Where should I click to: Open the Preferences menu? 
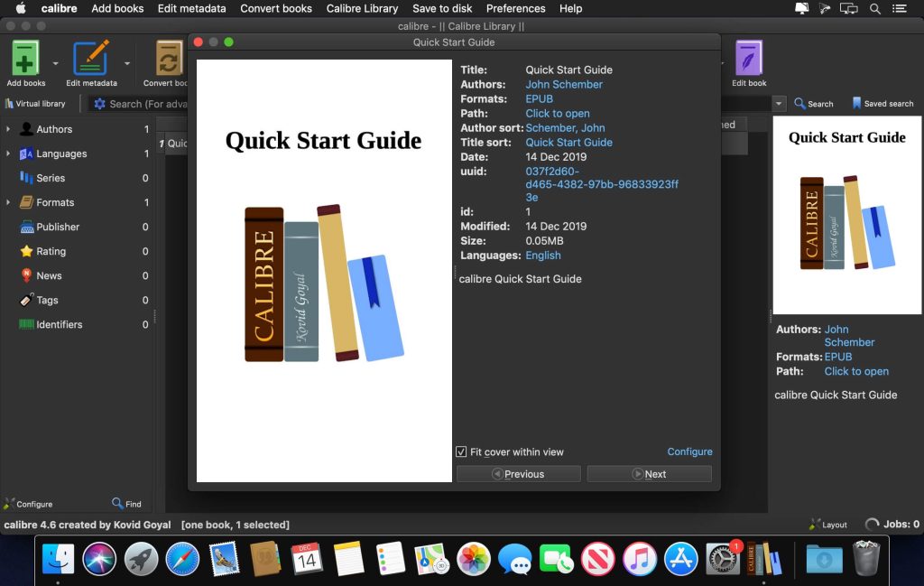click(x=515, y=8)
